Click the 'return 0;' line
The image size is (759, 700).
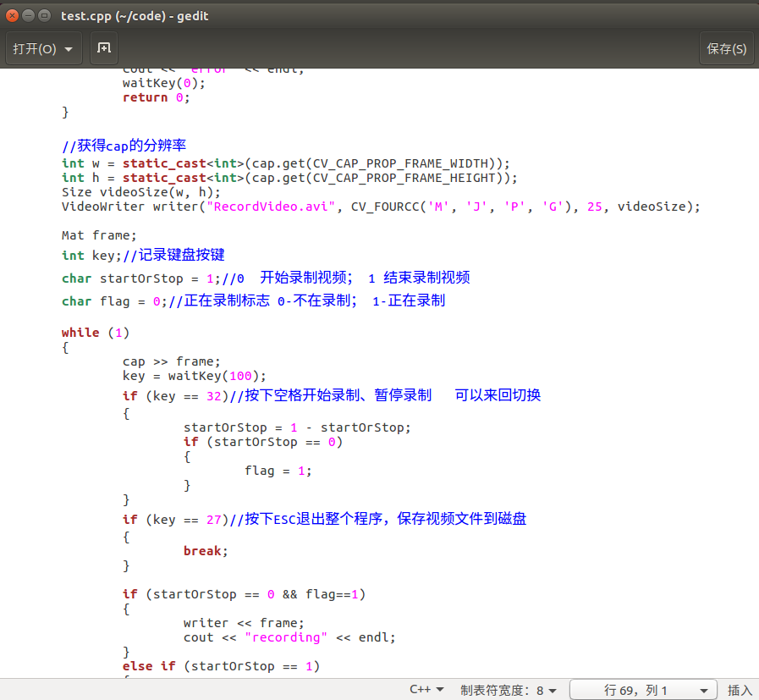(x=156, y=98)
